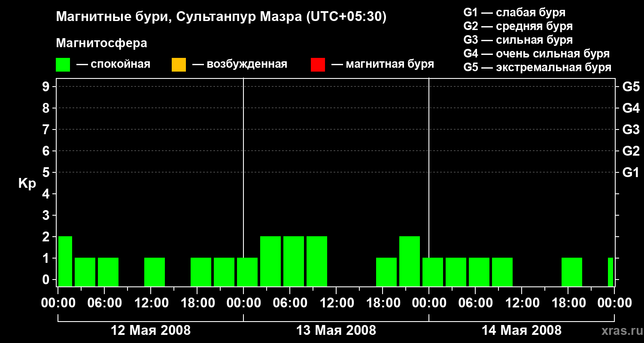Click the 'Магнитосфера' legend heading
This screenshot has height=343, width=644.
[102, 43]
